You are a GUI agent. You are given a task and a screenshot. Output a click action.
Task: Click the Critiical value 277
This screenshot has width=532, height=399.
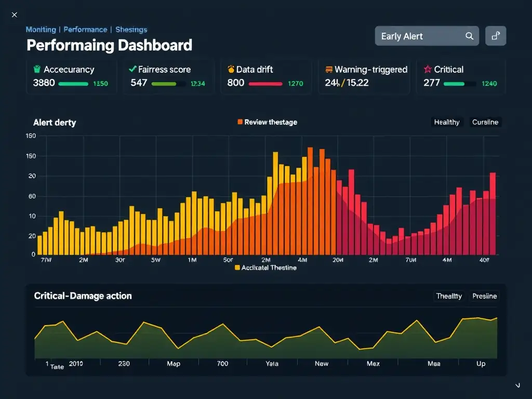point(432,83)
